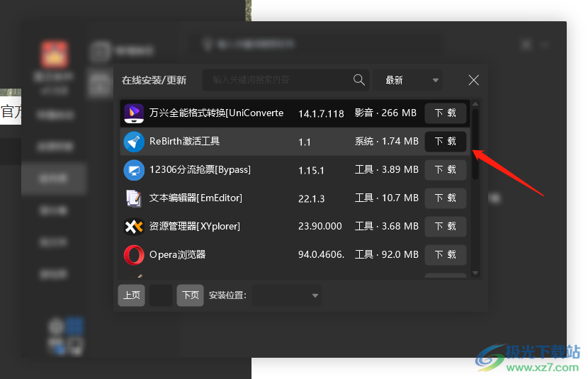Click the blurred red app logo in background window

point(55,55)
